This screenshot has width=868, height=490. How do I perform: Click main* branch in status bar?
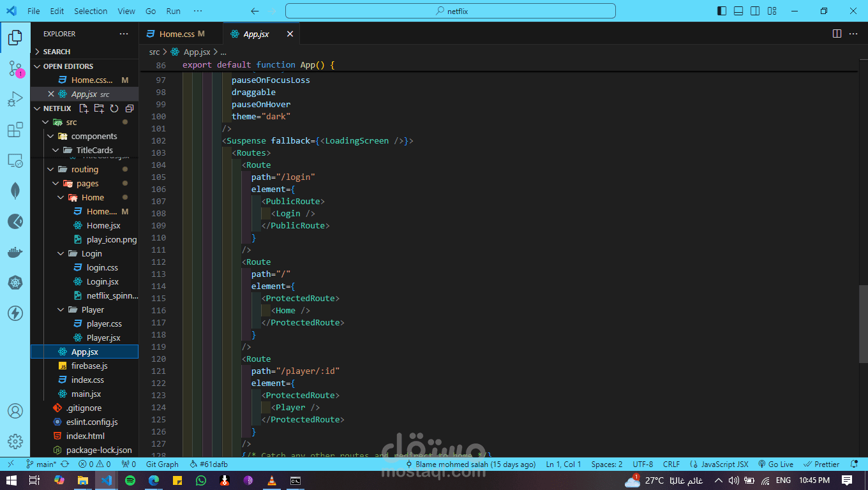41,464
